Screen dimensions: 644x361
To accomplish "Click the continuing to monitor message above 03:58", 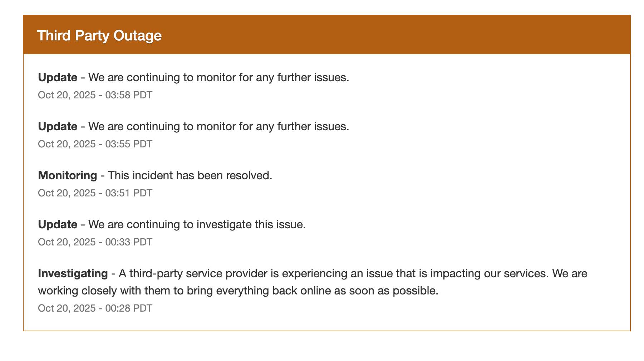I will coord(218,77).
